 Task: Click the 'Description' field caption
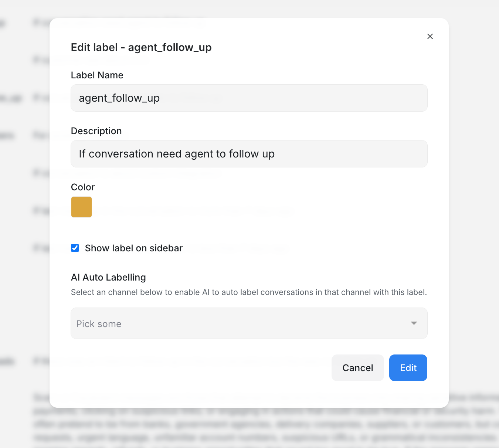[x=96, y=131]
